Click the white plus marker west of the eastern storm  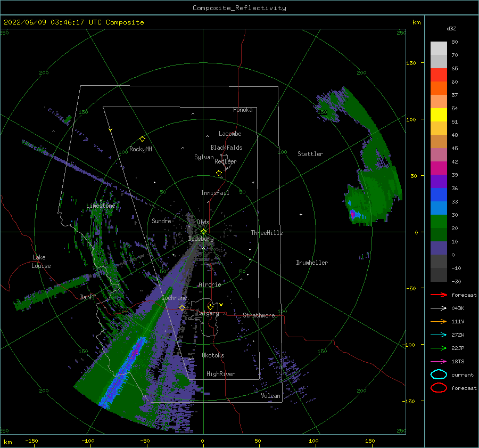click(x=301, y=214)
